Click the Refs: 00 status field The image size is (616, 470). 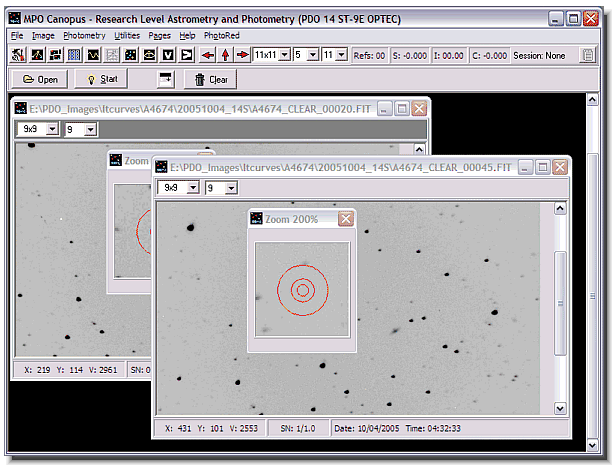[369, 55]
